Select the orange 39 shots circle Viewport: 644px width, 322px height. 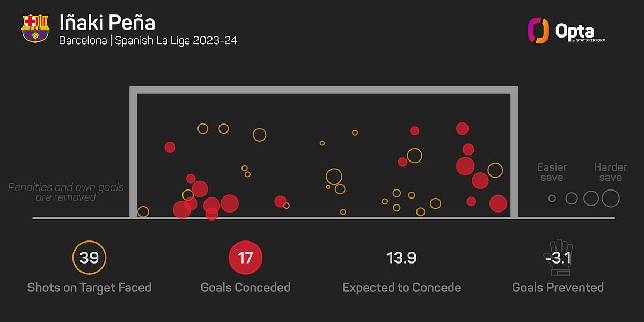click(89, 258)
